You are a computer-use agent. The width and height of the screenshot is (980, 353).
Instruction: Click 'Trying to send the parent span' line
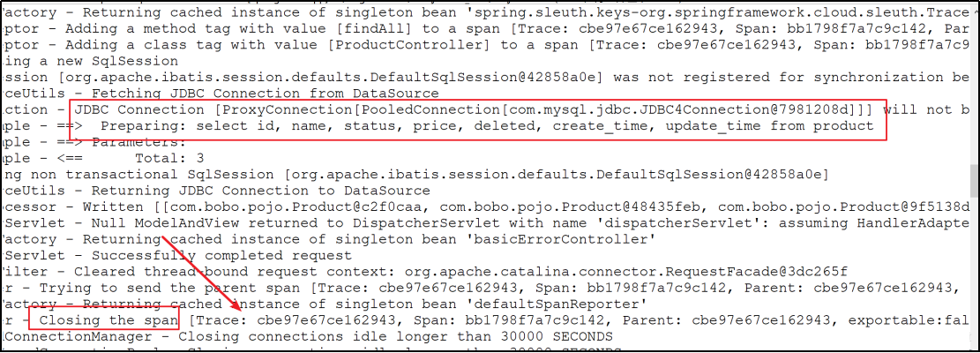tap(486, 289)
